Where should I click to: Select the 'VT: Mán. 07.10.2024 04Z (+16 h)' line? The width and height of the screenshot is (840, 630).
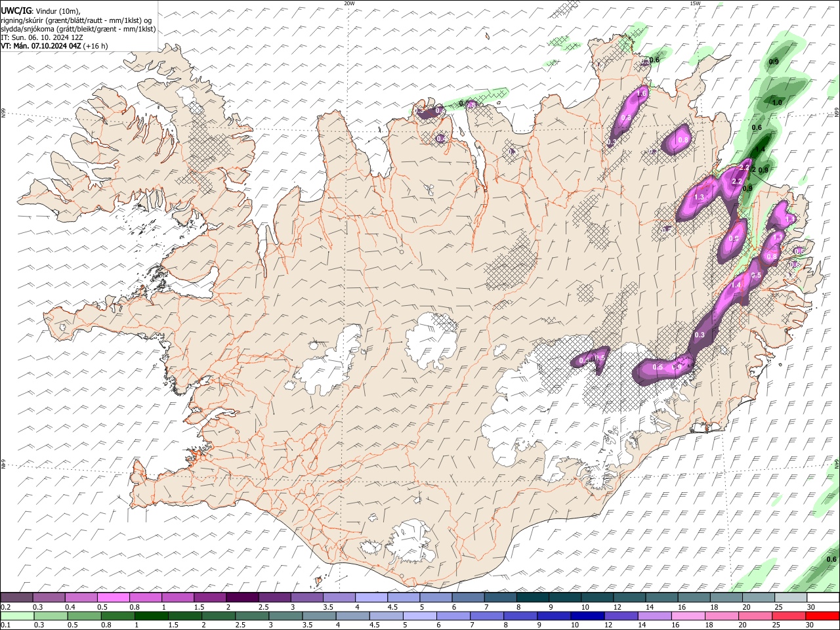[54, 46]
